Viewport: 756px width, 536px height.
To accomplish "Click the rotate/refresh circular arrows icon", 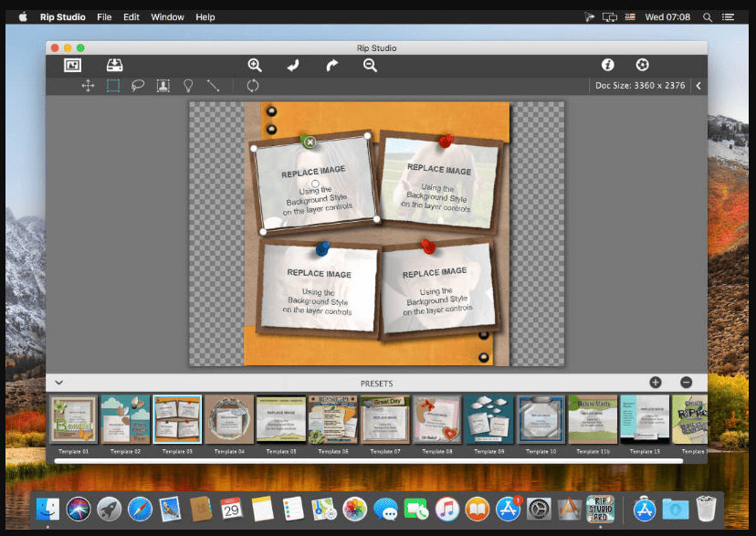I will click(x=253, y=86).
